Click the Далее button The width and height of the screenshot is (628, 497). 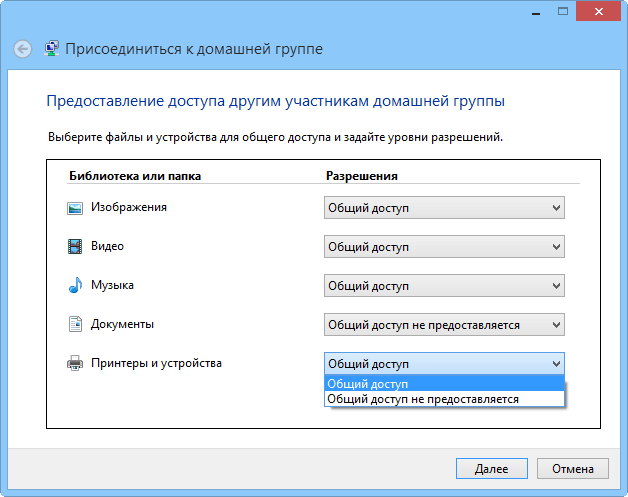[x=491, y=469]
